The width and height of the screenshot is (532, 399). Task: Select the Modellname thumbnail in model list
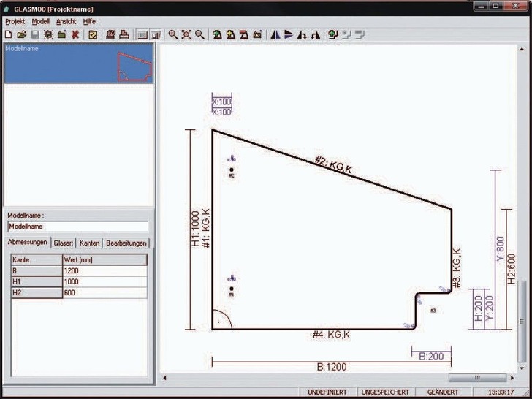coord(79,64)
